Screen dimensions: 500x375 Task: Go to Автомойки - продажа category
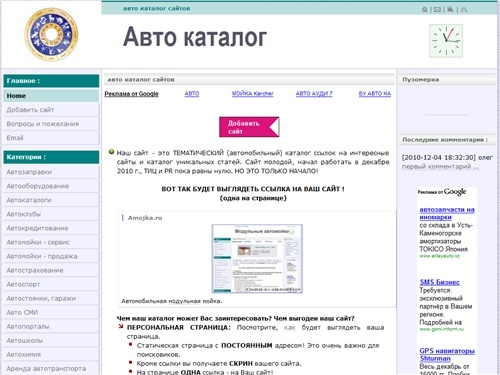pos(51,256)
